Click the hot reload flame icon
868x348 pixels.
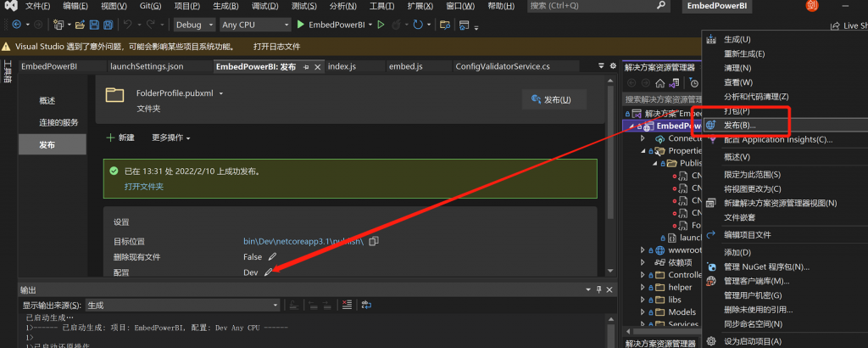coord(397,25)
